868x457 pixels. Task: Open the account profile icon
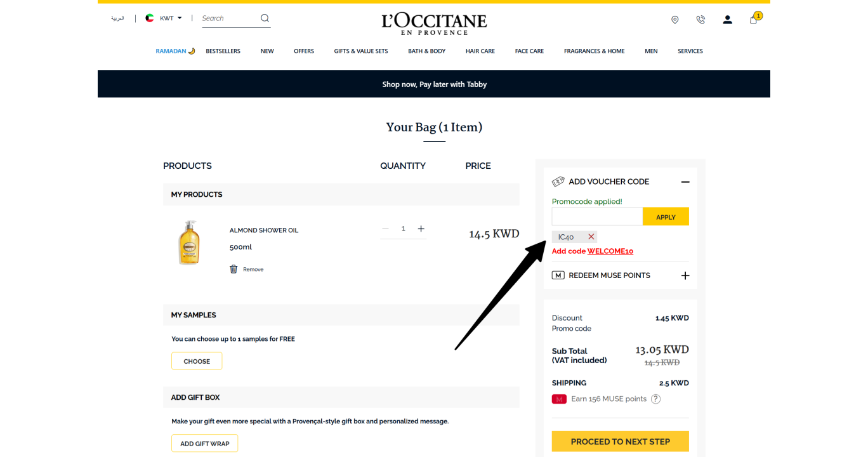click(727, 20)
